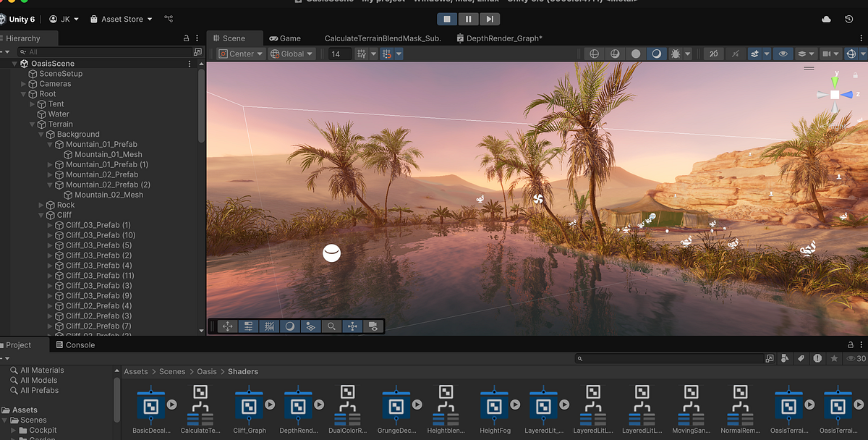Toggle the scene visibility eye icon
The image size is (868, 440).
click(783, 53)
